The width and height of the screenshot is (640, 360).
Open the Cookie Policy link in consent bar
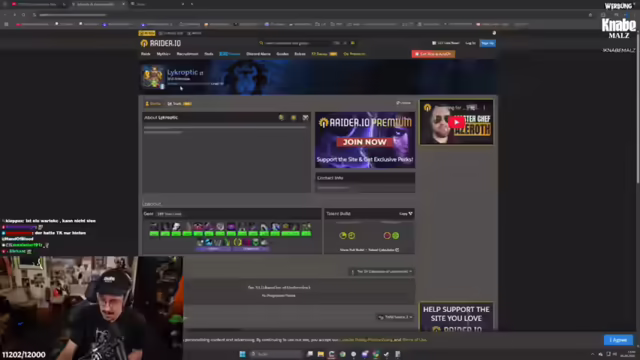pos(367,340)
